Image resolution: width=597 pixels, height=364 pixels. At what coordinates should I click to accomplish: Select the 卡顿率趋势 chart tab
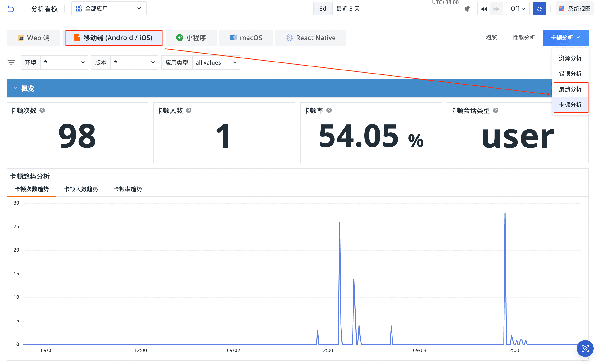[x=128, y=189]
